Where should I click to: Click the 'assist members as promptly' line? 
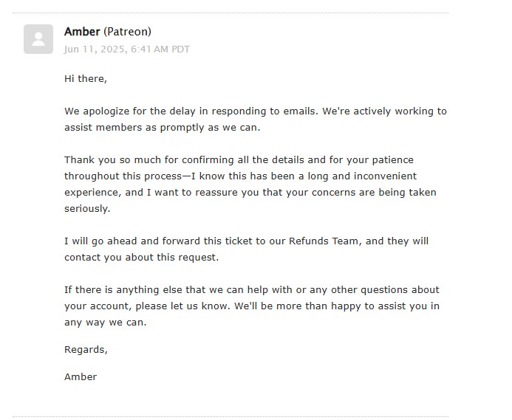pos(163,127)
